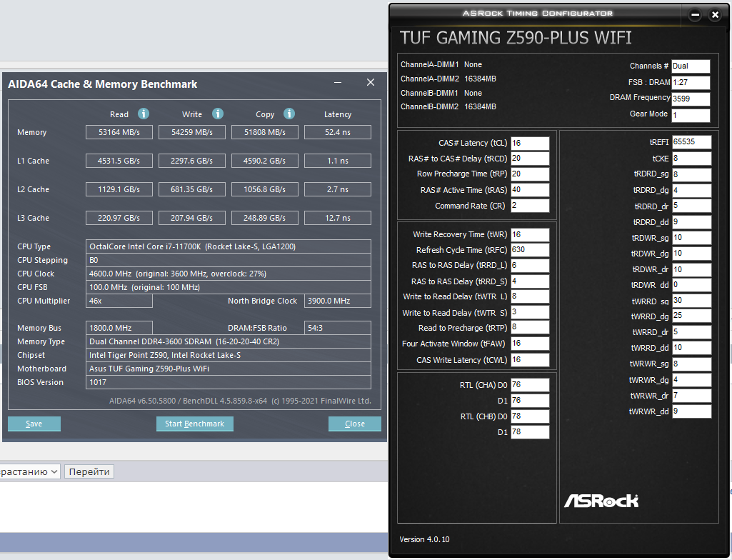Select the RTL (CHA) D0 field
This screenshot has height=560, width=732.
[x=530, y=385]
